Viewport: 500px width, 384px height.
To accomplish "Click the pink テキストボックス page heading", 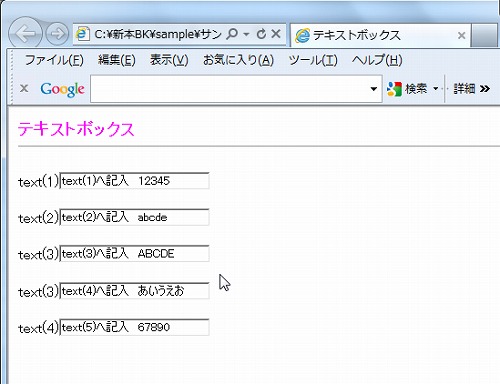I will [76, 129].
